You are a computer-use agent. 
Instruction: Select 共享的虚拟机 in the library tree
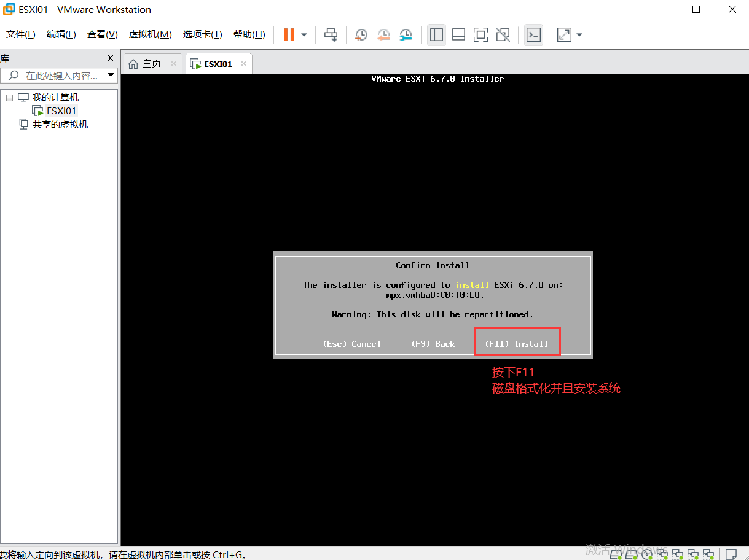[60, 125]
